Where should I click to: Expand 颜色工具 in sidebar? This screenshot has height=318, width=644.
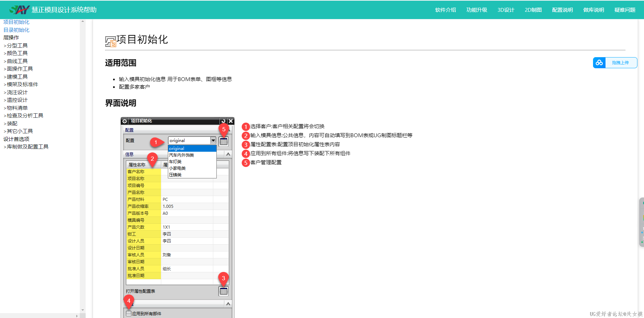click(16, 53)
